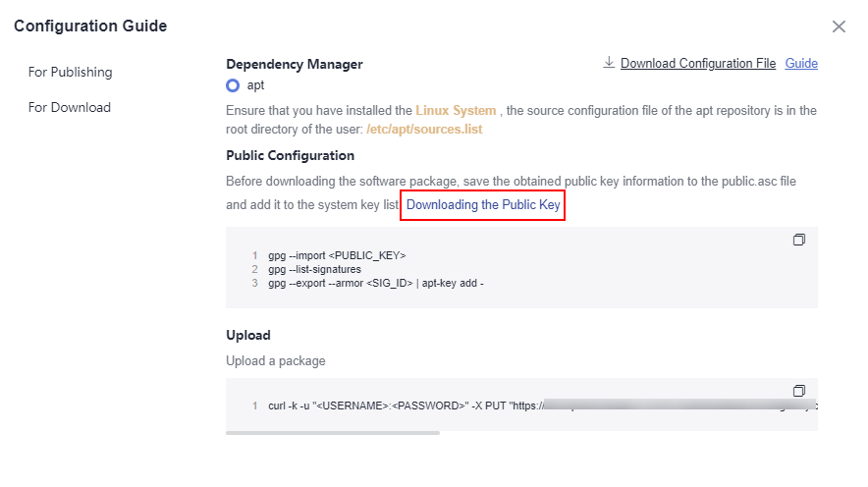Click the /etc/apt/sources.list path text
The width and height of the screenshot is (868, 487).
[424, 129]
